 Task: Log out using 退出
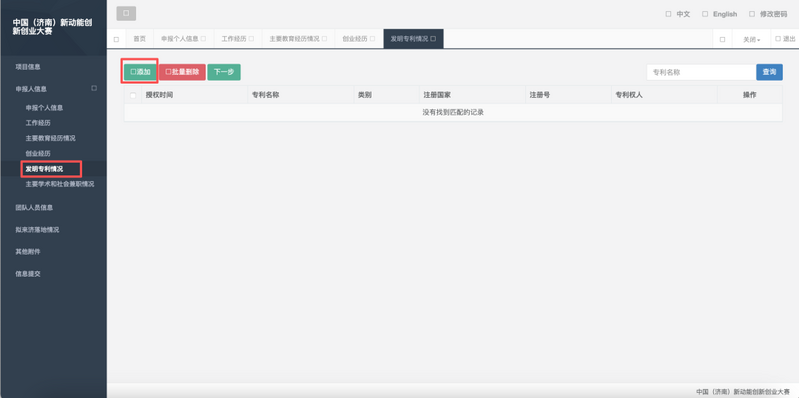click(785, 39)
